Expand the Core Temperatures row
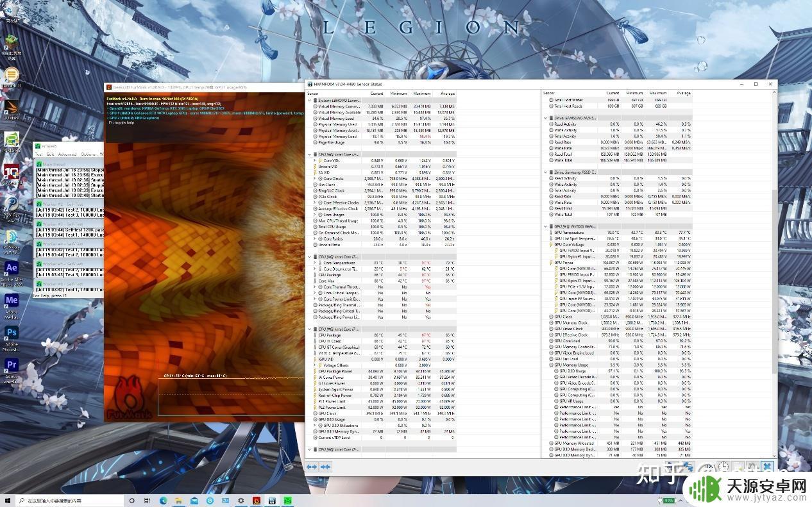The height and width of the screenshot is (507, 812). 315,263
